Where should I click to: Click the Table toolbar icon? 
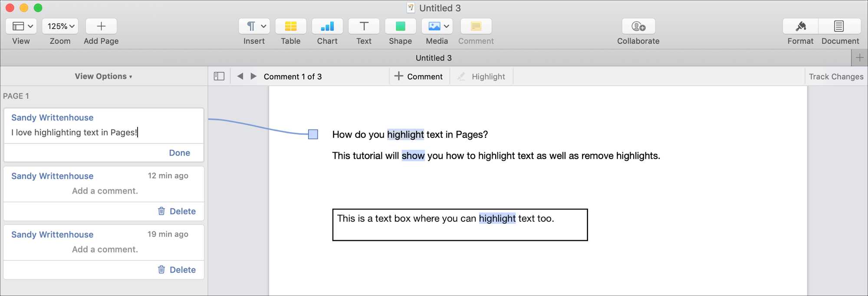tap(290, 27)
